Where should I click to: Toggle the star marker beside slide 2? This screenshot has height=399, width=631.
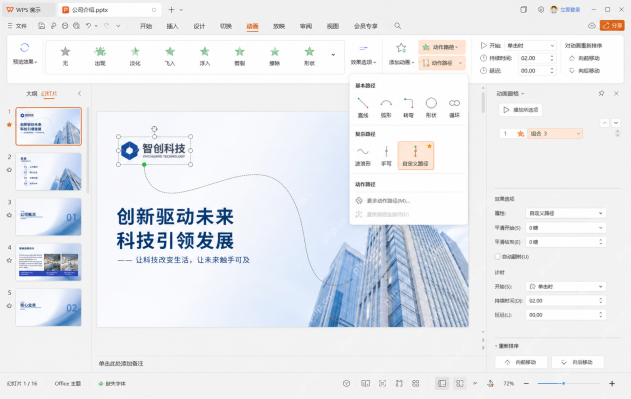pos(9,170)
